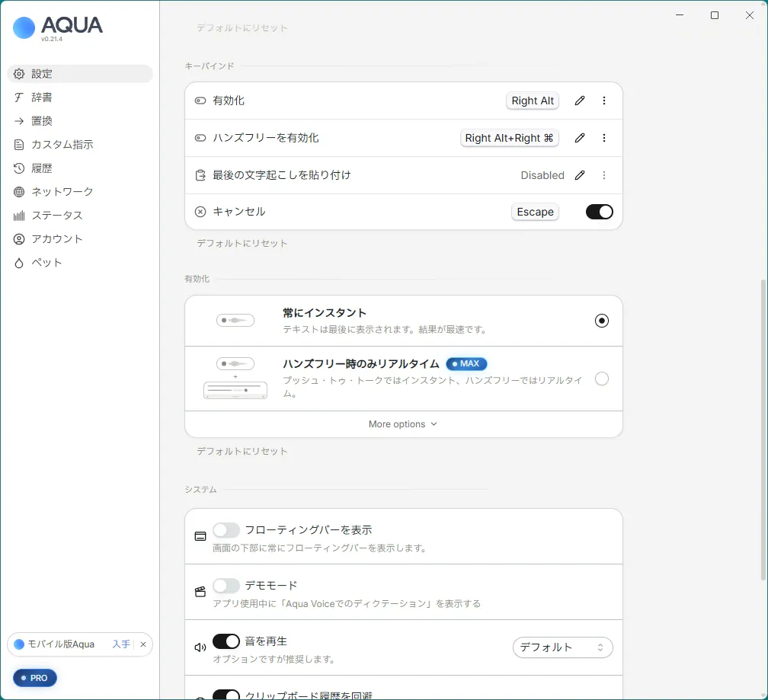Click the v0.21.4 version label
This screenshot has height=700, width=768.
tap(52, 39)
